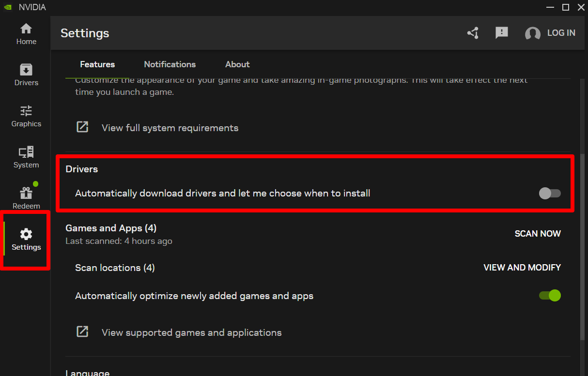588x376 pixels.
Task: Click the share icon in header
Action: coord(473,33)
